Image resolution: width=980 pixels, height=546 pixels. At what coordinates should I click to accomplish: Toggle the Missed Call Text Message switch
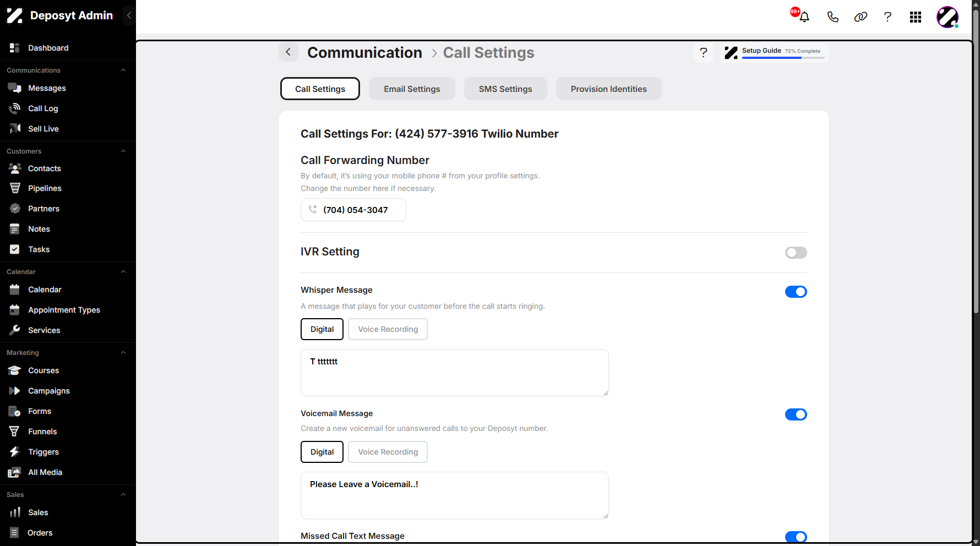(x=796, y=537)
